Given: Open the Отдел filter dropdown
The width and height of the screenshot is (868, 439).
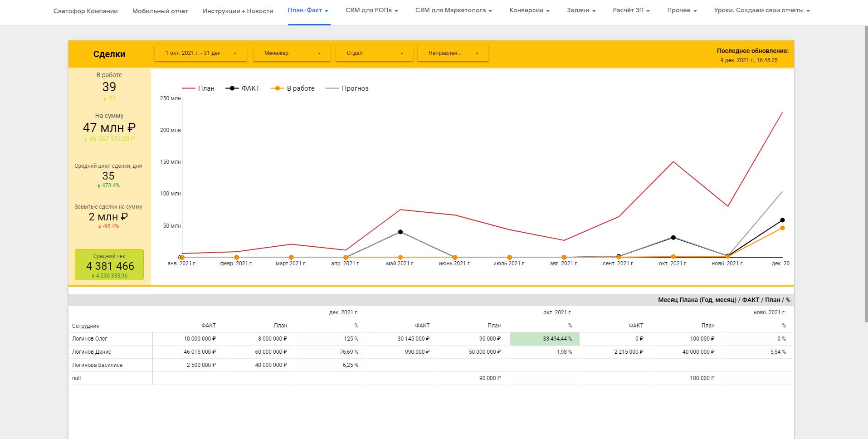Looking at the screenshot, I should tap(374, 53).
